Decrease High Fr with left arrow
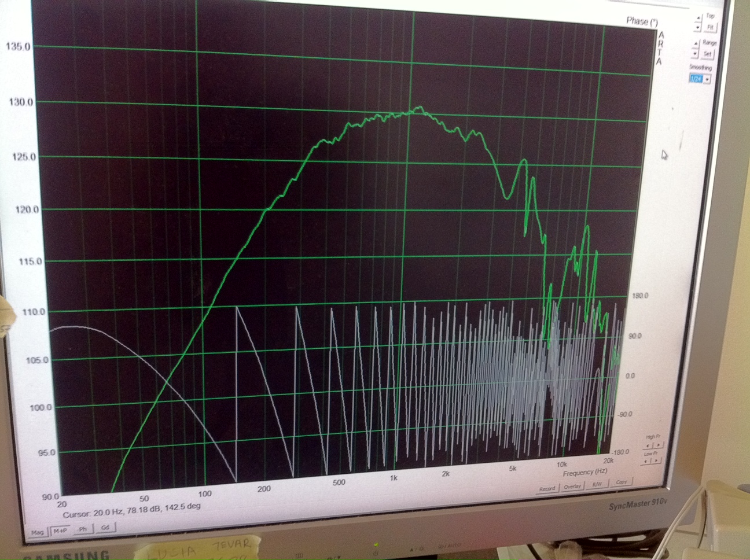750x560 pixels. pyautogui.click(x=648, y=446)
